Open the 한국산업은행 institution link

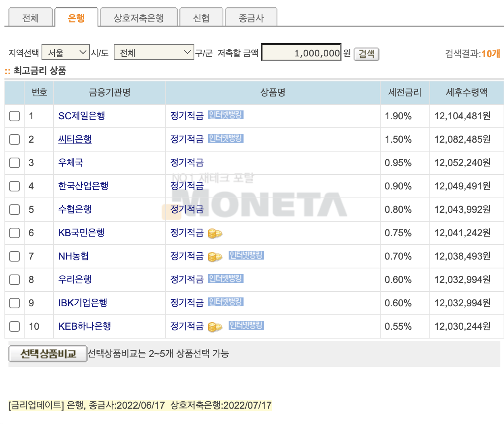(83, 186)
